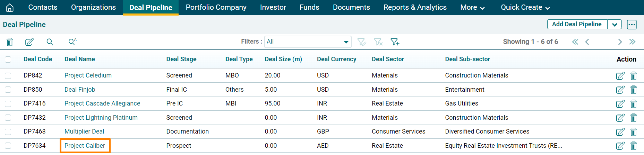Expand the Filters dropdown showing All

pos(308,42)
